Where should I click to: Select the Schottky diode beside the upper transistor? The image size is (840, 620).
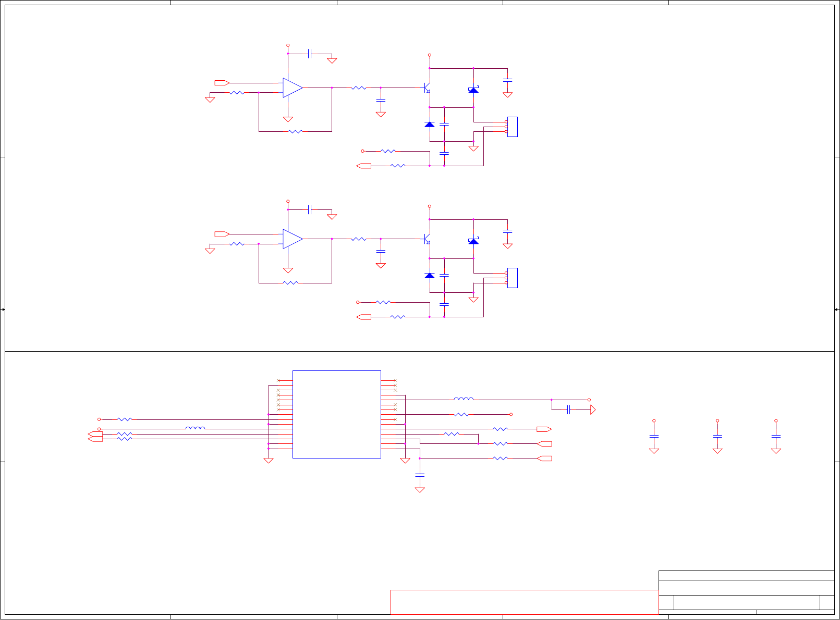click(x=473, y=90)
